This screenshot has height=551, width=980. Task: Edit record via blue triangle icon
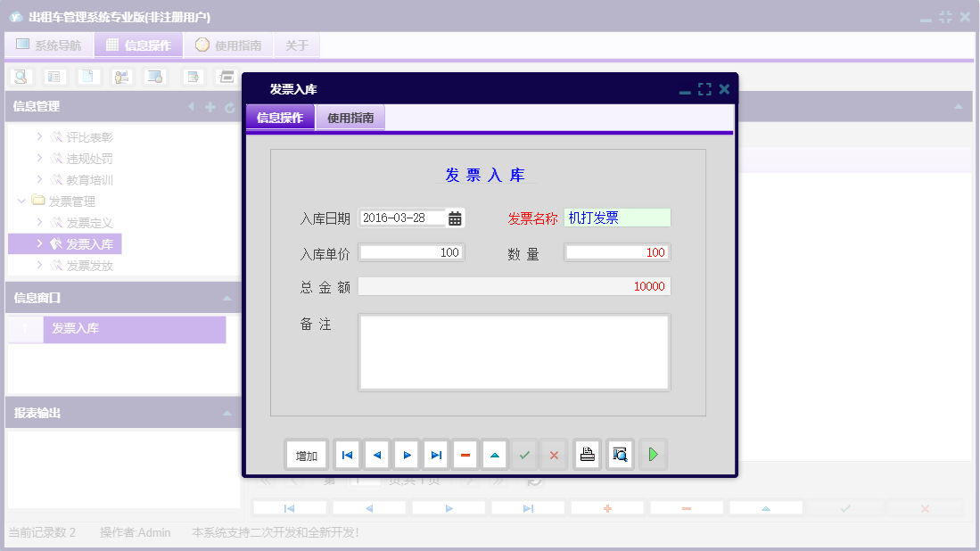point(494,454)
